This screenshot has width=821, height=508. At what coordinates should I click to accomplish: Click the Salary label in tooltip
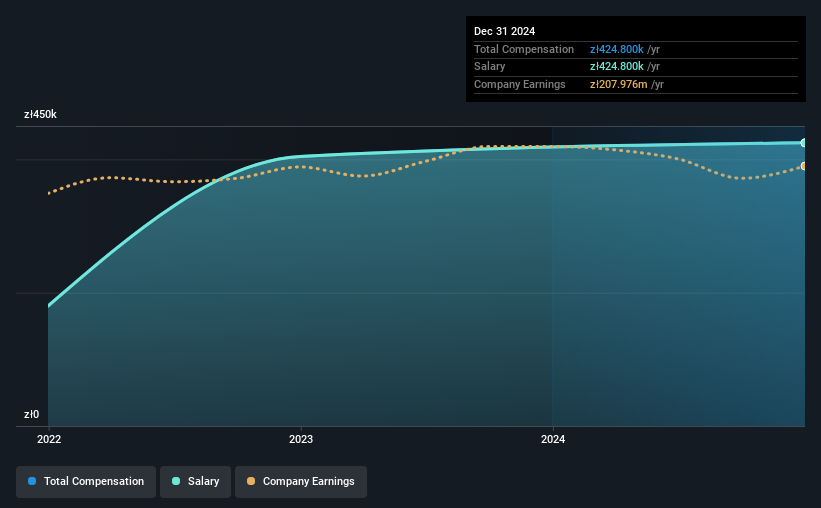point(490,67)
